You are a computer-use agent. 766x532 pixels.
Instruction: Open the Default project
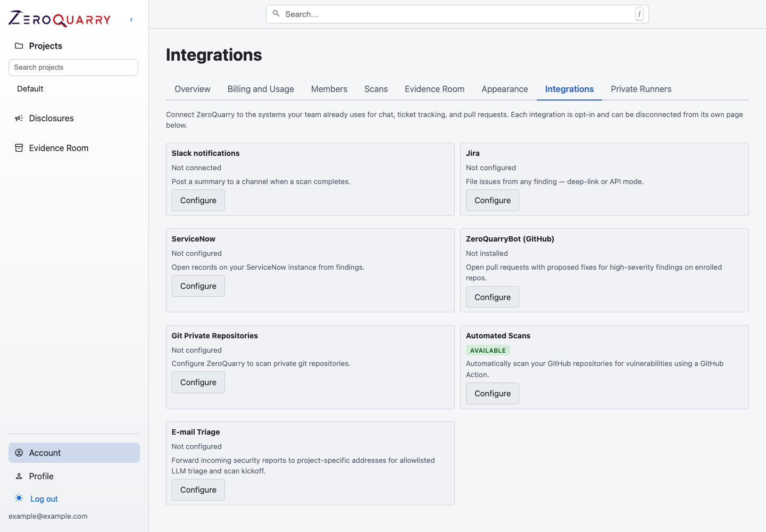pos(30,89)
